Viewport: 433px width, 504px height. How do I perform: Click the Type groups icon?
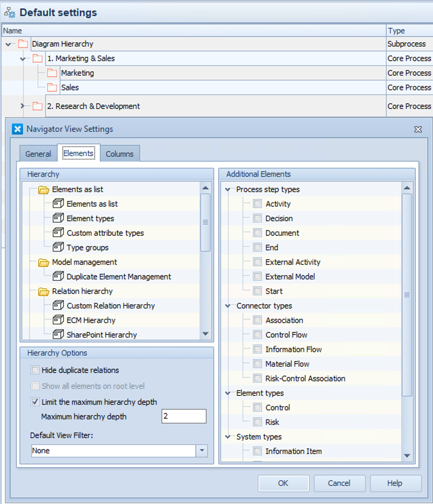[x=58, y=247]
